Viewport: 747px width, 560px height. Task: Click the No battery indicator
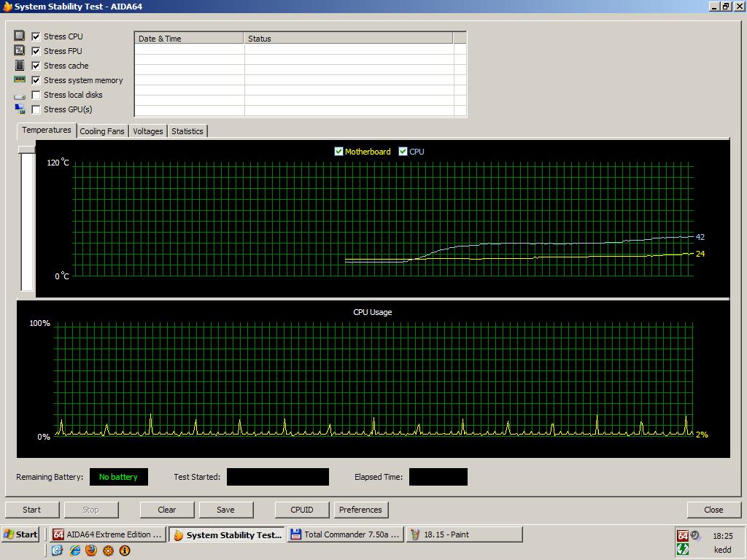click(x=119, y=477)
